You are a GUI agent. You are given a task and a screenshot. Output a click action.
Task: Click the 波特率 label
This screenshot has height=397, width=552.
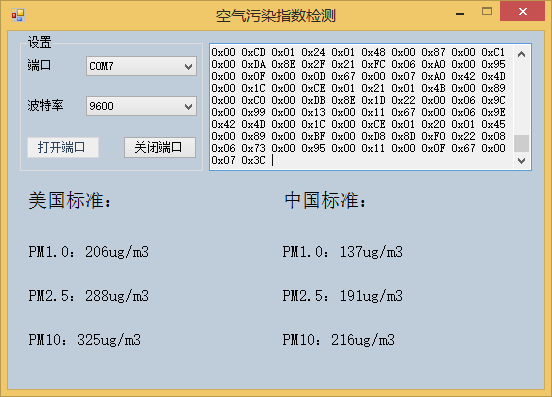[45, 105]
